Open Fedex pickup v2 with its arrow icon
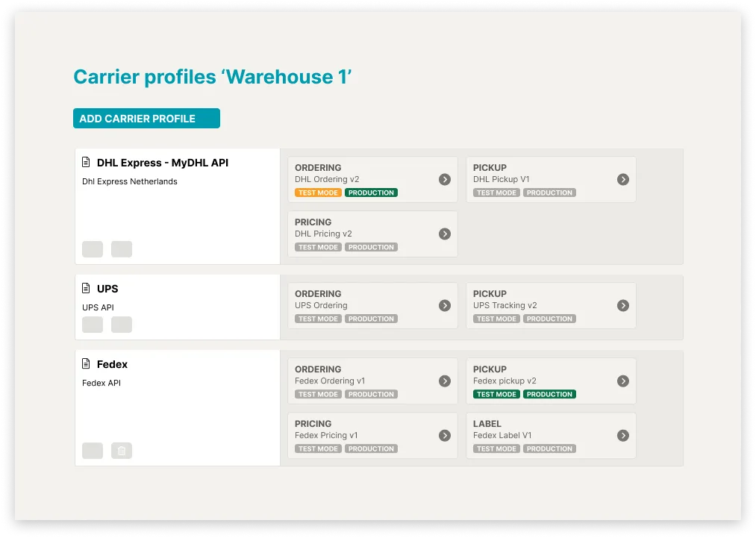Image resolution: width=756 pixels, height=538 pixels. pyautogui.click(x=623, y=381)
